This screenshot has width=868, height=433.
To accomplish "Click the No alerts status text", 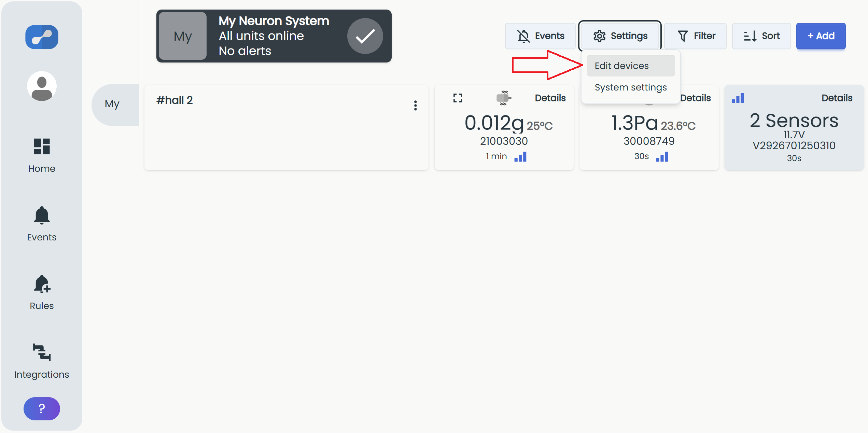I will (245, 51).
